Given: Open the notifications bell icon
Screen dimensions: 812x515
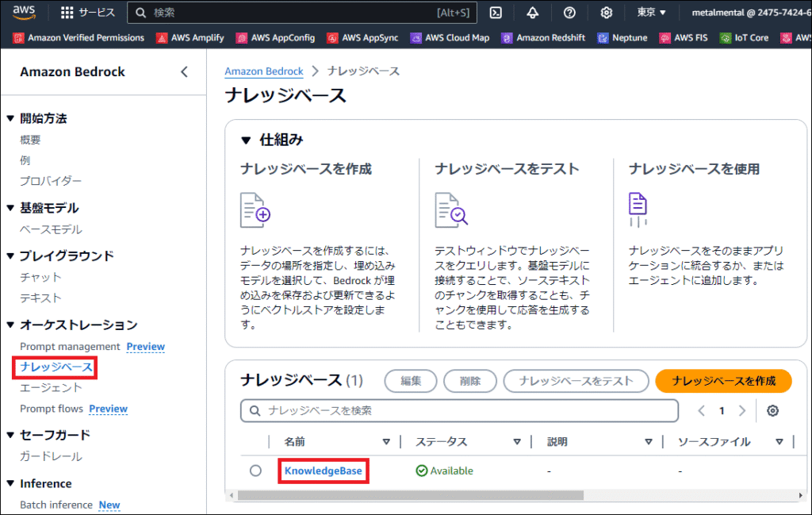Looking at the screenshot, I should coord(532,13).
